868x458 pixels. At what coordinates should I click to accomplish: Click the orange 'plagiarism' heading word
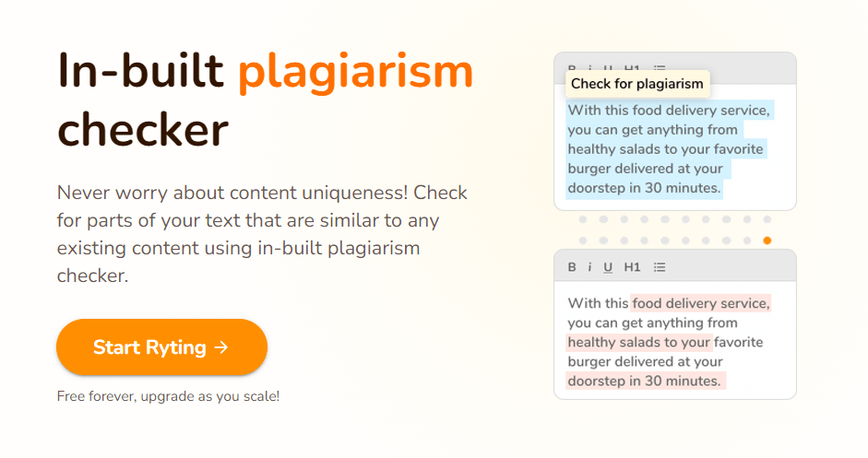[355, 72]
